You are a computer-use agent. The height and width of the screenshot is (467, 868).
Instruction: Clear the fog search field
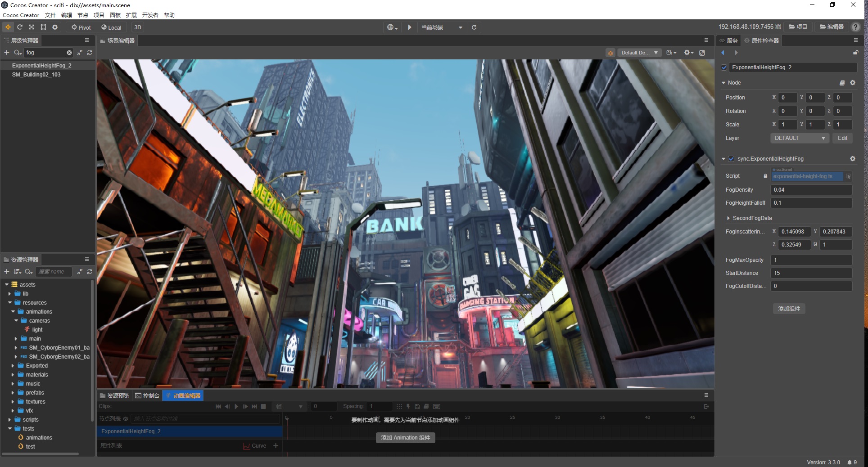[x=69, y=53]
